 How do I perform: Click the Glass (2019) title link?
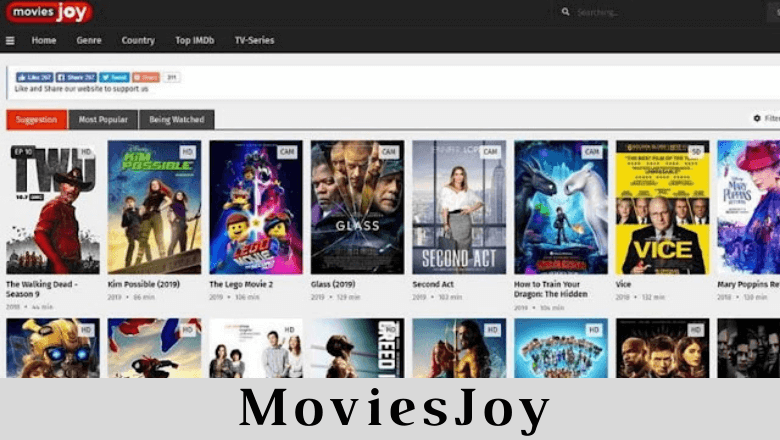pos(333,284)
